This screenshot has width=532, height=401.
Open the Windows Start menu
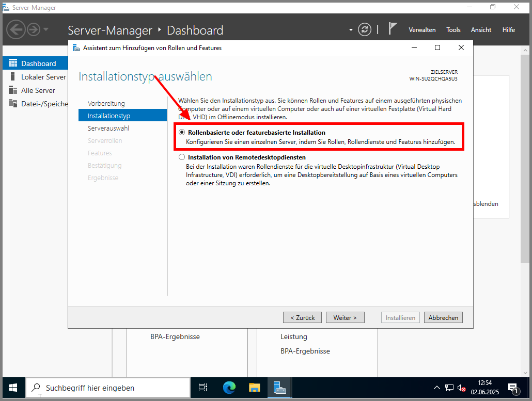tap(13, 388)
